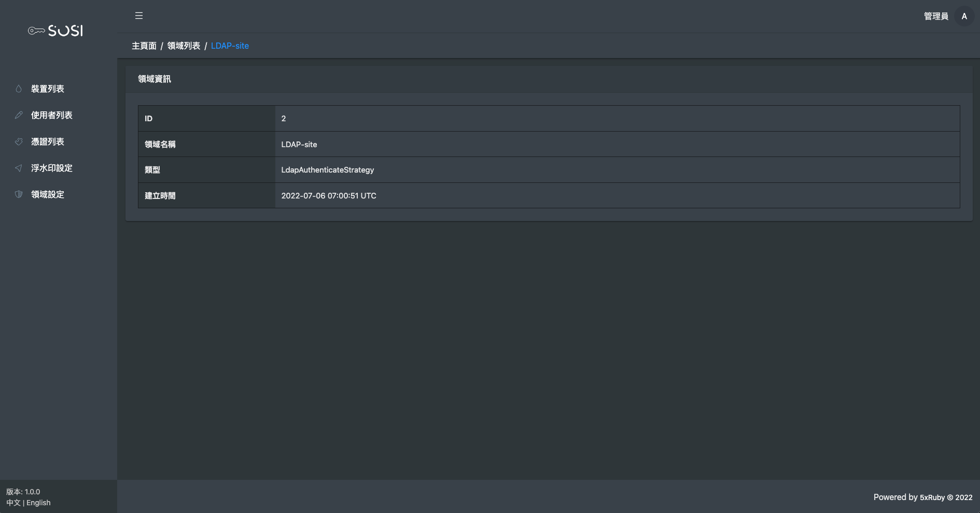The width and height of the screenshot is (980, 513).
Task: Click the water drop icon beside 裝置列表
Action: (x=19, y=89)
